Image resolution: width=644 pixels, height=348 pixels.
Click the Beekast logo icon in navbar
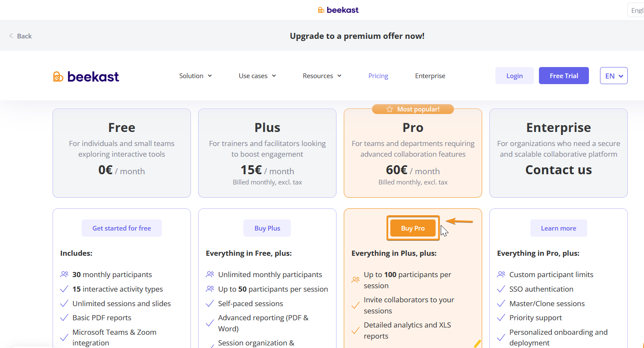pos(58,76)
